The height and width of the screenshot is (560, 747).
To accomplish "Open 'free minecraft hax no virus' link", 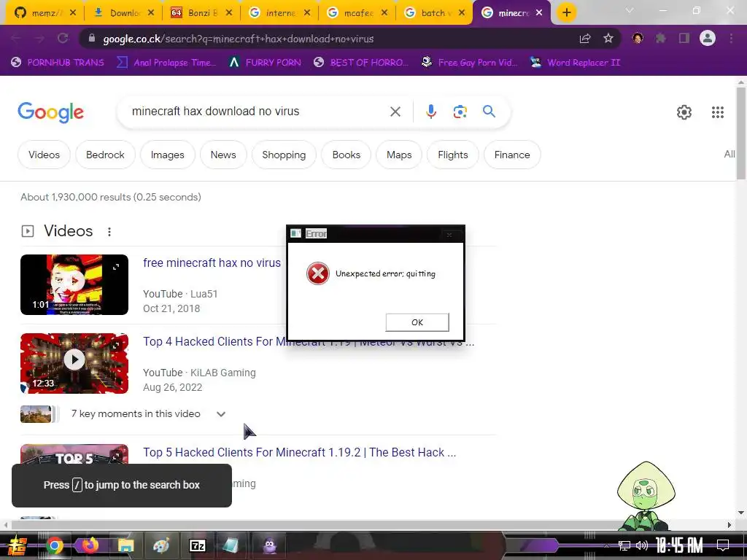I will pyautogui.click(x=212, y=262).
